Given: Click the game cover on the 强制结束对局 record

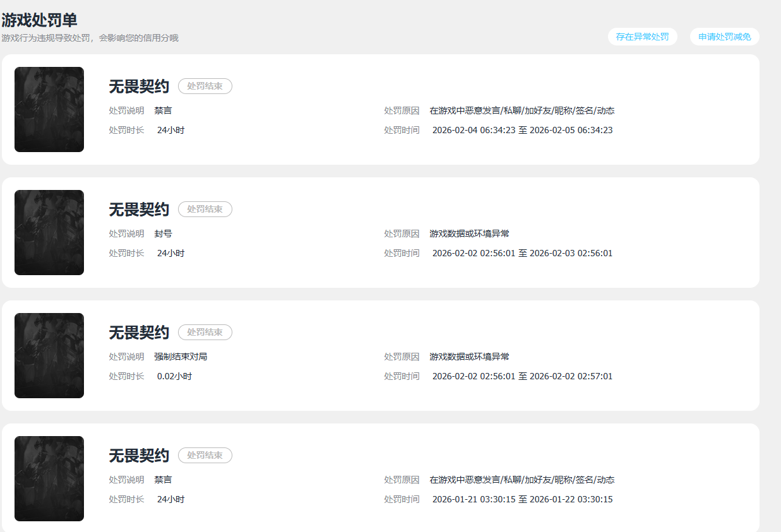Looking at the screenshot, I should 49,355.
